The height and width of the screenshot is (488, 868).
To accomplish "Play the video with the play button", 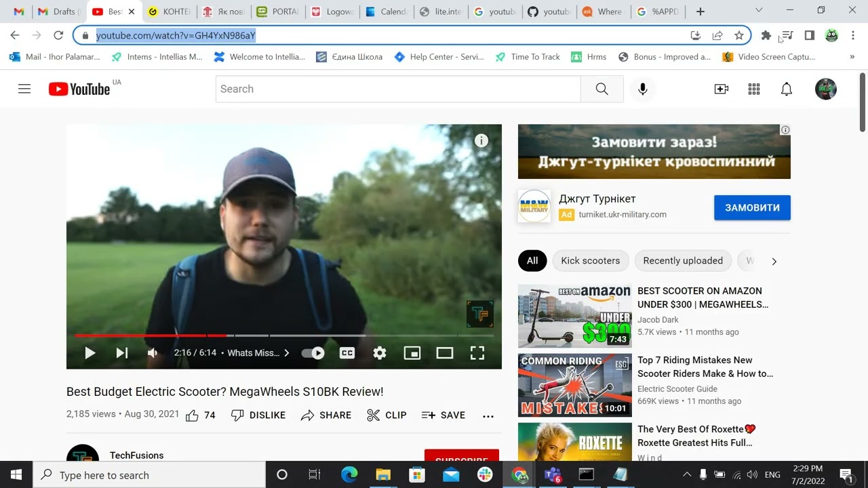I will [x=90, y=352].
